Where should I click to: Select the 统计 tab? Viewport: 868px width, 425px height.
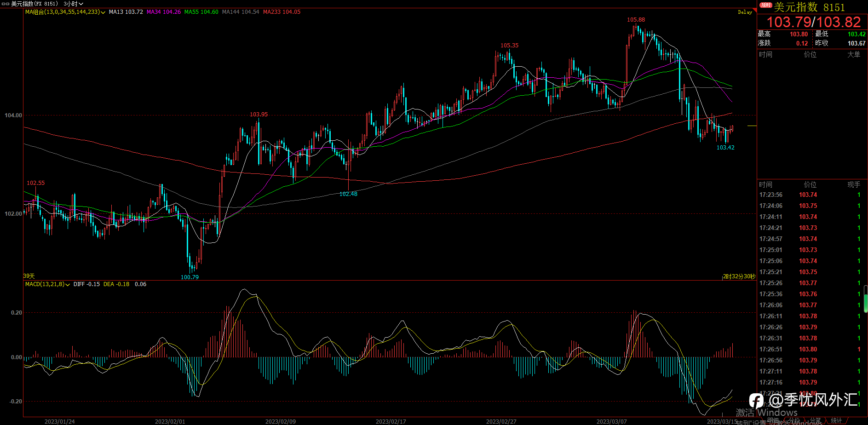(x=836, y=420)
